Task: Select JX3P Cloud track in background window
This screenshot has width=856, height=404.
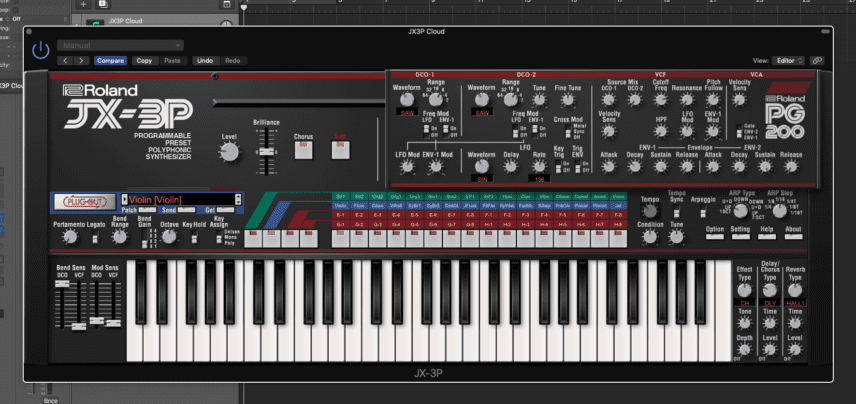Action: 125,21
